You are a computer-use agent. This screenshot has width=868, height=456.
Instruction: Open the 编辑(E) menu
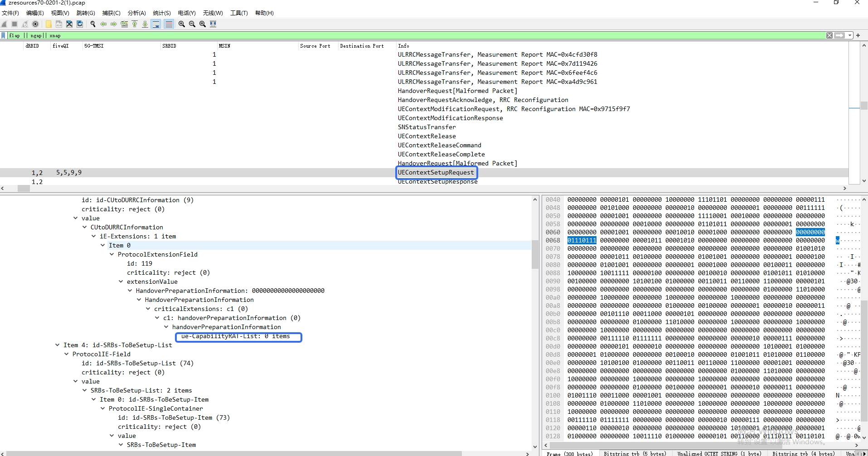pyautogui.click(x=35, y=13)
